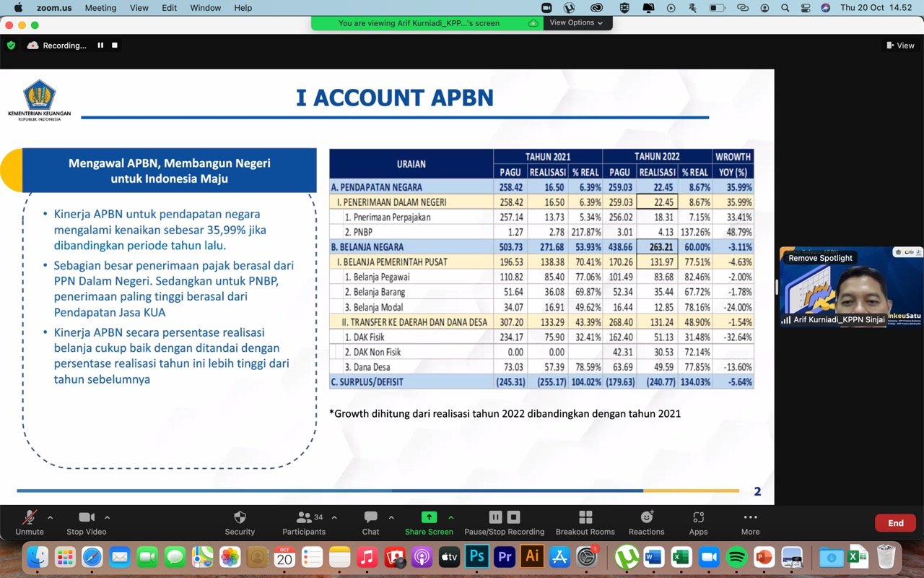Screen dimensions: 924x578
Task: Stop video with the camera button
Action: point(87,517)
